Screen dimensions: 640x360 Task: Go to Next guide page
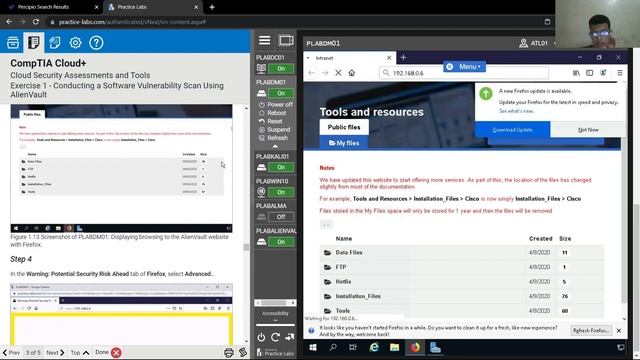55,352
